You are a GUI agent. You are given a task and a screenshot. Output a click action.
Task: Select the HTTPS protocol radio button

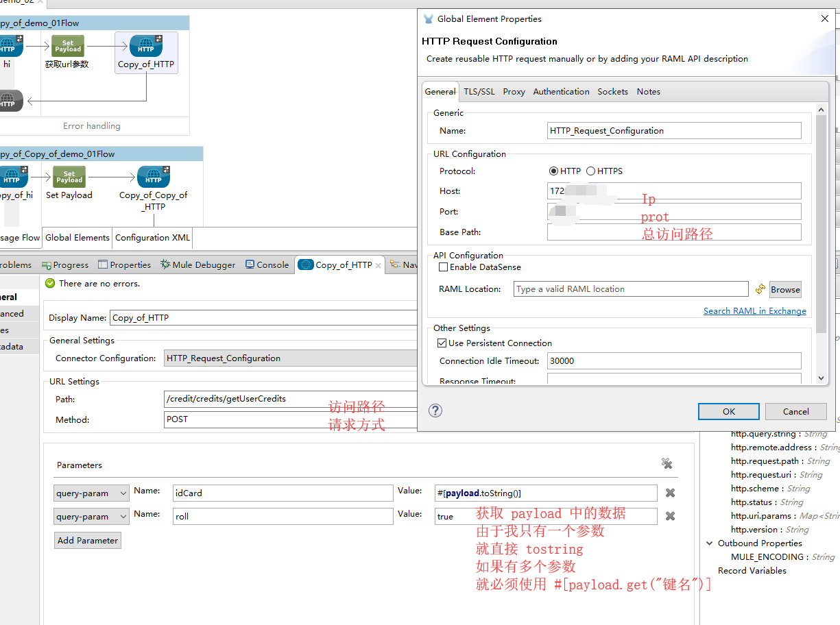pyautogui.click(x=590, y=171)
